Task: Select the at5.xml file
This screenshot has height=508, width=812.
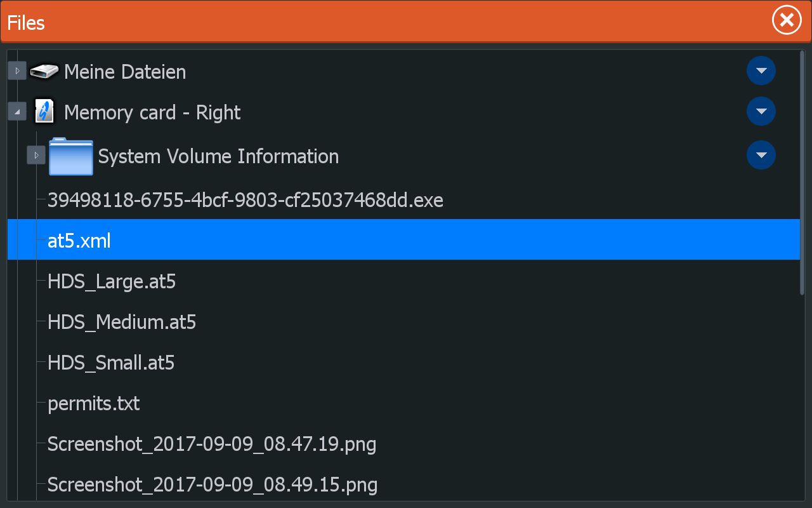Action: 79,241
